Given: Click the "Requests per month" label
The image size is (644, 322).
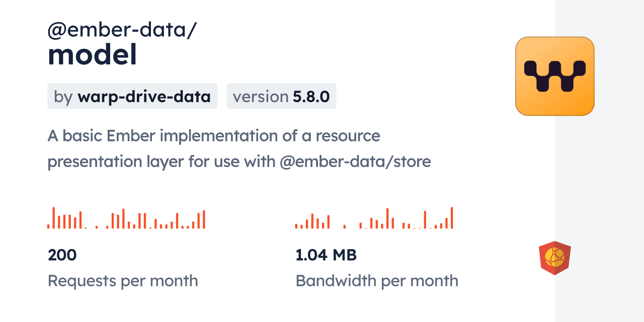Looking at the screenshot, I should point(123,281).
